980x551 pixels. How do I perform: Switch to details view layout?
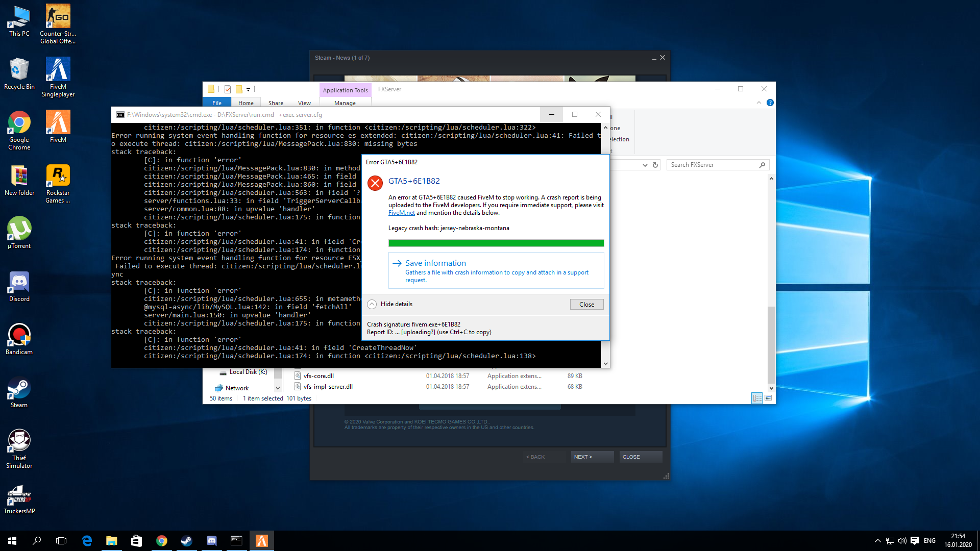point(757,398)
